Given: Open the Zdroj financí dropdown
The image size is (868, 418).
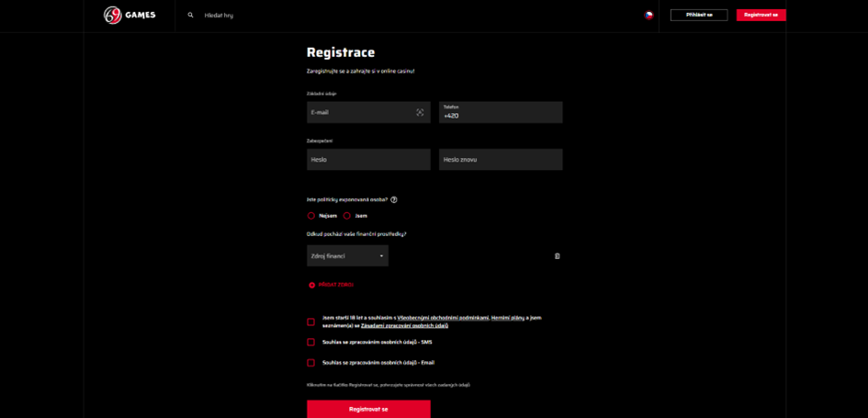Looking at the screenshot, I should [347, 255].
